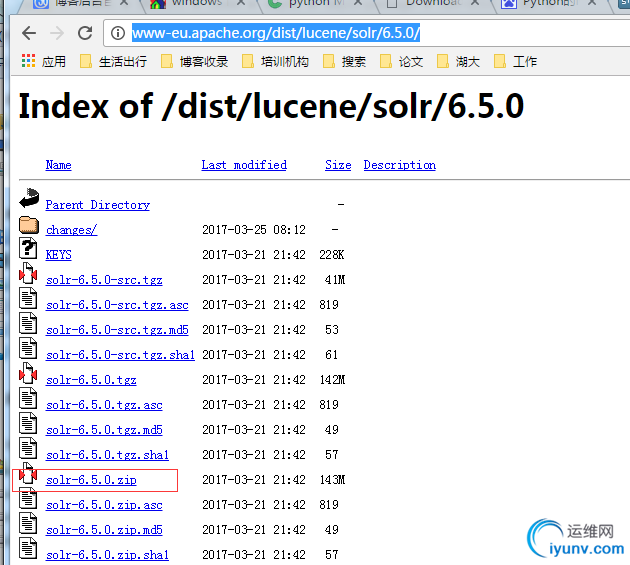Image resolution: width=630 pixels, height=565 pixels.
Task: Click compressed icon beside solr-6.5.0.zip
Action: click(28, 473)
